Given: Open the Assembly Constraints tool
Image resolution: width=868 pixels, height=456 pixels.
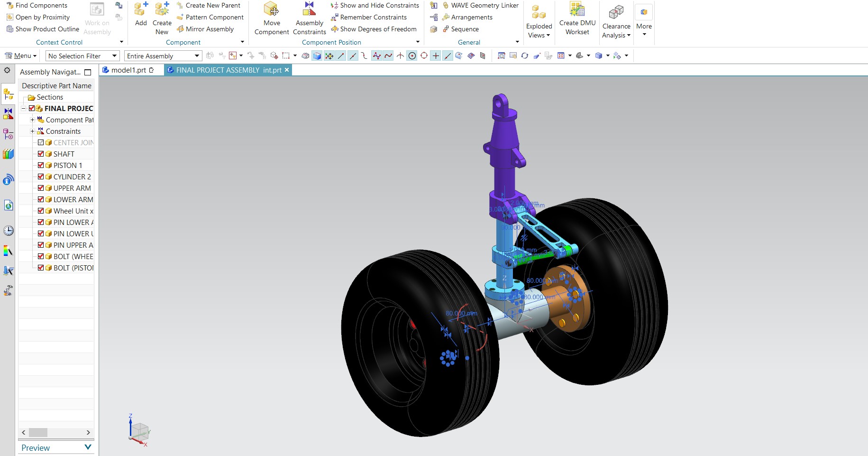Looking at the screenshot, I should (310, 18).
